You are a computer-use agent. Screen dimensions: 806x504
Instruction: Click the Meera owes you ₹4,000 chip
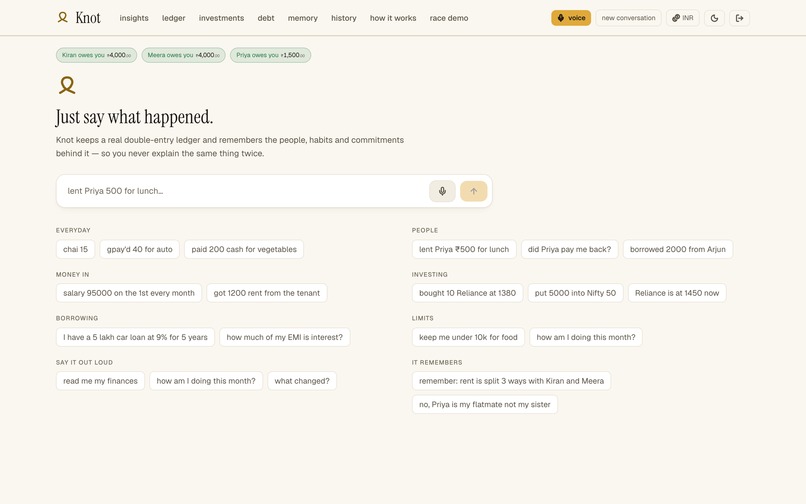coord(184,55)
